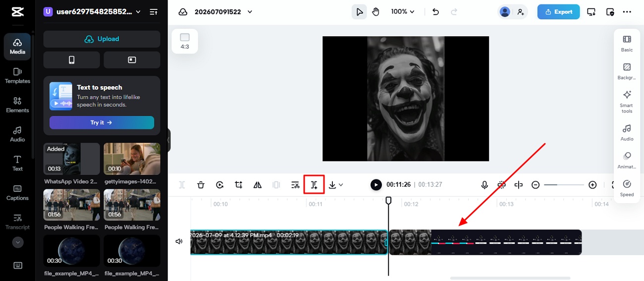The width and height of the screenshot is (644, 281).
Task: Select the second dark clip segment
Action: [x=485, y=242]
